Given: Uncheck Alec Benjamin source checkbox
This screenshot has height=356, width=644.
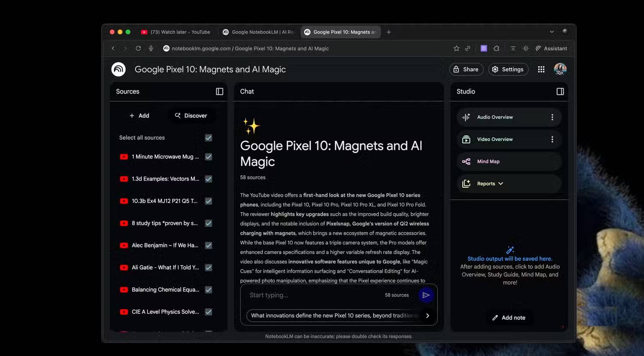Looking at the screenshot, I should click(209, 245).
